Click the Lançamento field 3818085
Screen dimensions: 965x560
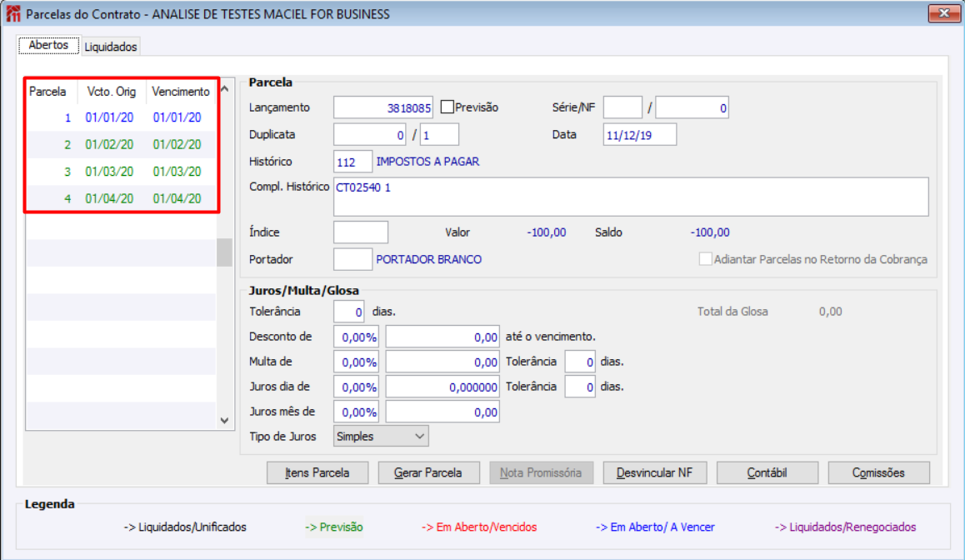pos(382,107)
